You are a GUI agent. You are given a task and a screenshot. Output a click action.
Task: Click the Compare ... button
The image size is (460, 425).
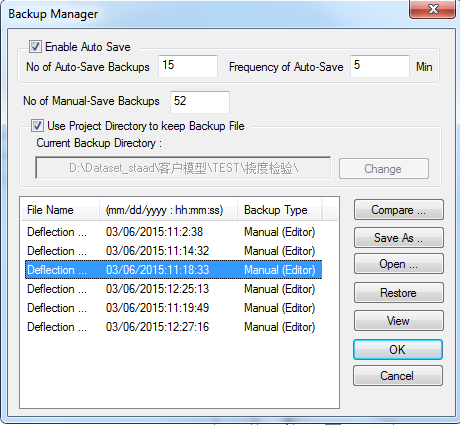(x=399, y=210)
